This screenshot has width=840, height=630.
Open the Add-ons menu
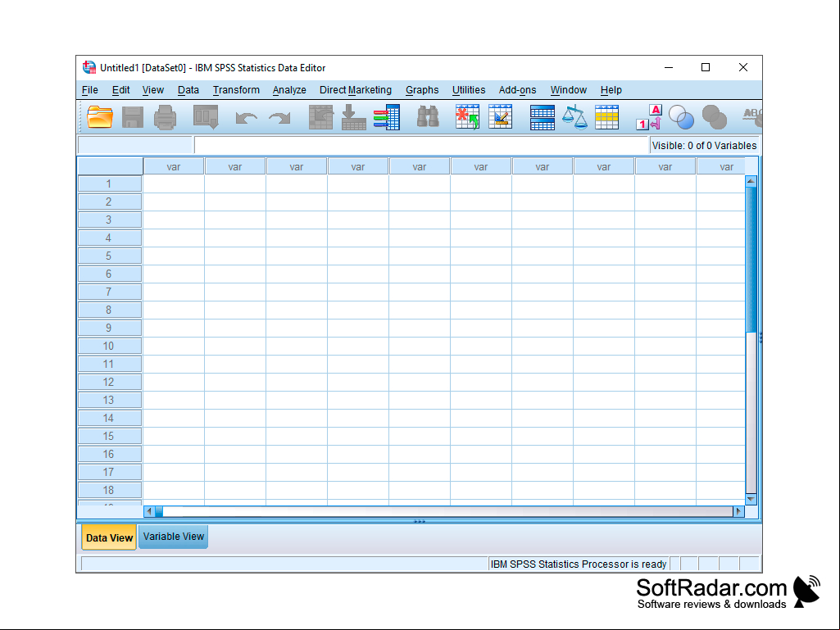coord(517,90)
